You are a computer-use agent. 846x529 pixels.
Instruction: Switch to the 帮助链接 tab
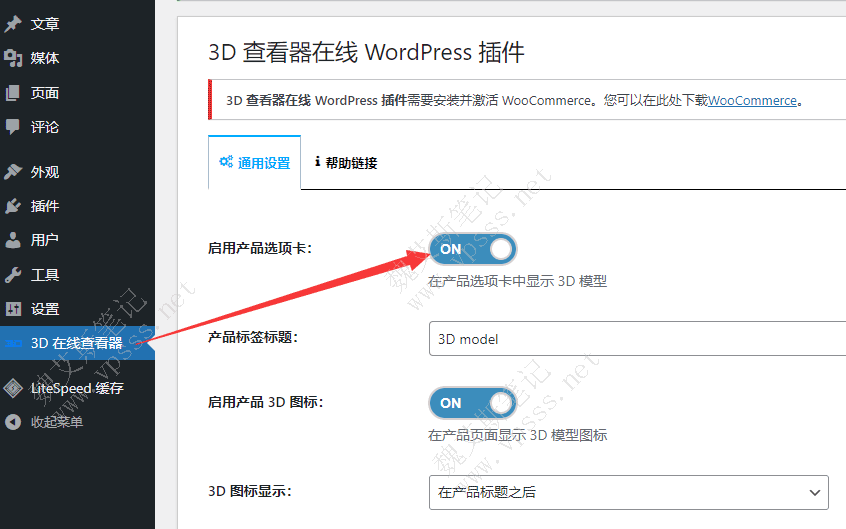(346, 163)
